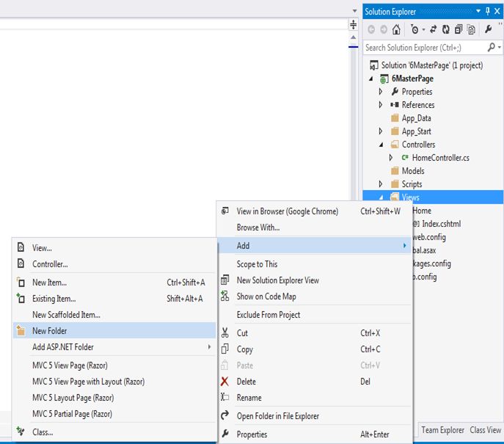Choose MVC 5 View Page (Razor)

coord(114,365)
